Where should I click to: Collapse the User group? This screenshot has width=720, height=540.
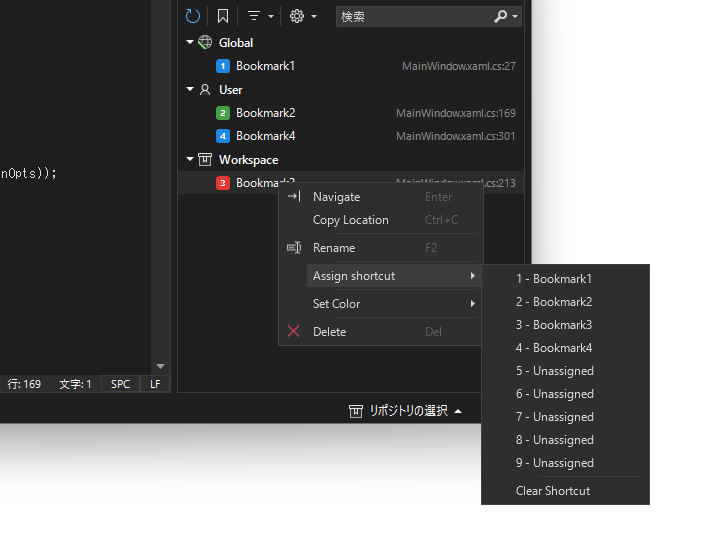190,89
